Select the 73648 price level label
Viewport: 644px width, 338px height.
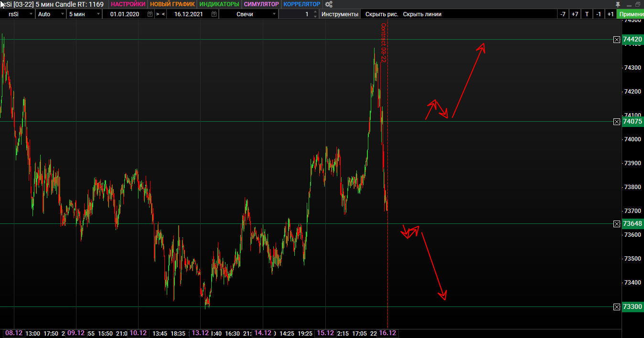click(633, 224)
